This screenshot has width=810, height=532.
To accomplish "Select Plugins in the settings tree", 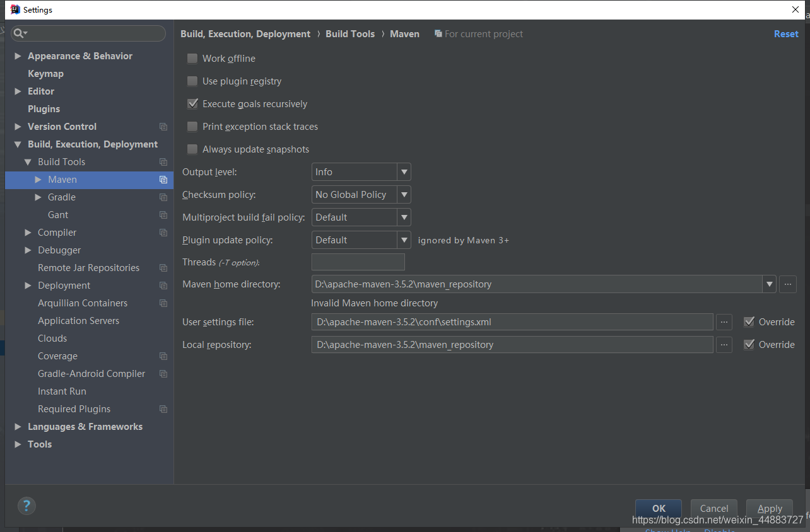I will coord(44,109).
